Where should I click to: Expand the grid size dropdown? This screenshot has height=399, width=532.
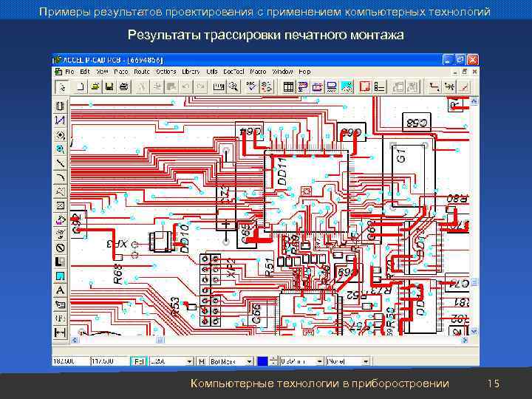tap(189, 361)
